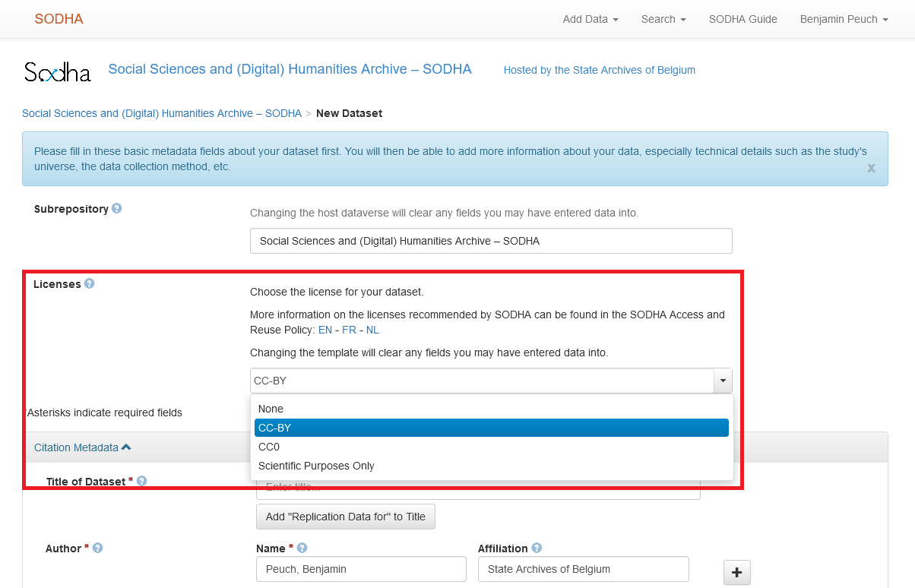Open the Author help tooltip icon

98,548
